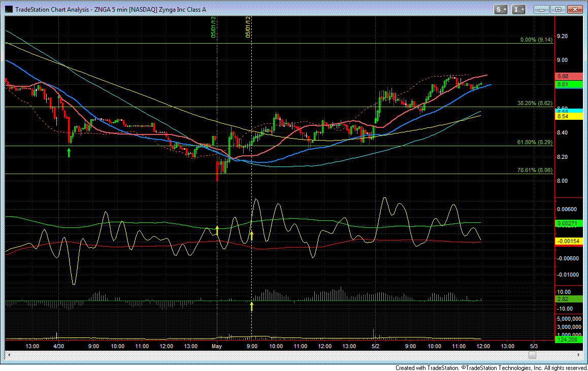The height and width of the screenshot is (371, 588).
Task: Select the yellow arrow in the bottom histogram pane
Action: [252, 307]
